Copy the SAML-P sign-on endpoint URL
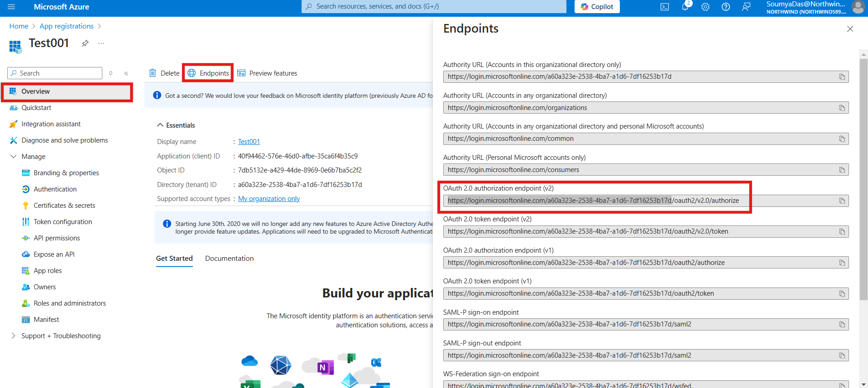The height and width of the screenshot is (388, 868). pos(842,325)
